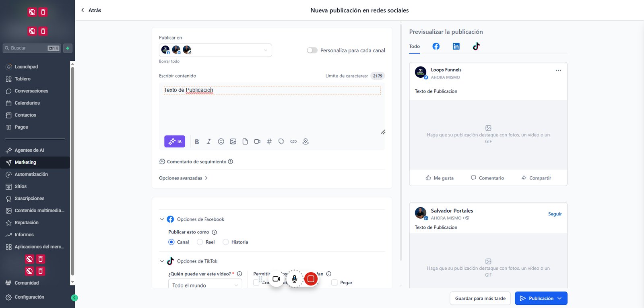Apply bold formatting to the post text
Screen dimensions: 644x308
(x=197, y=142)
